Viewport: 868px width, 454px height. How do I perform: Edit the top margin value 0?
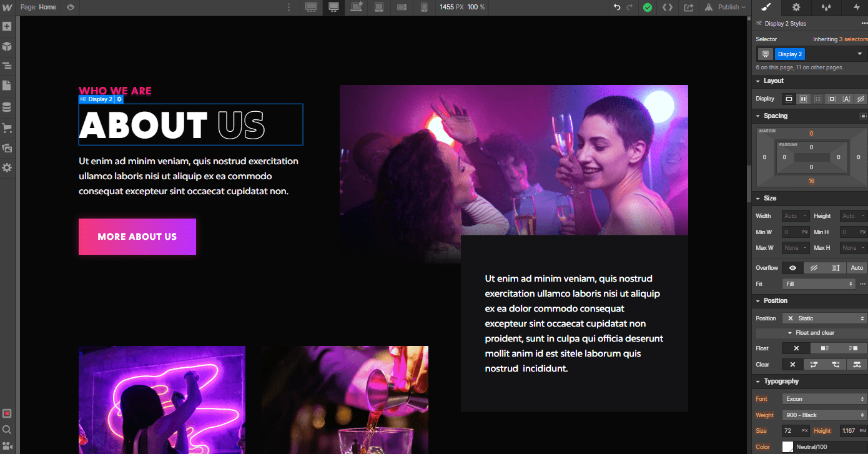click(x=811, y=134)
